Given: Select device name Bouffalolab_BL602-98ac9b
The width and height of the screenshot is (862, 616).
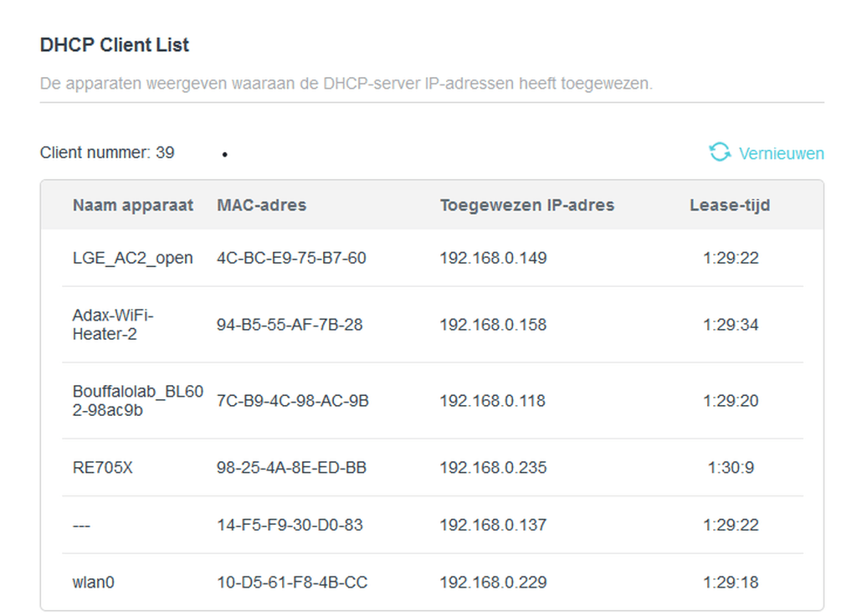Looking at the screenshot, I should pyautogui.click(x=138, y=401).
